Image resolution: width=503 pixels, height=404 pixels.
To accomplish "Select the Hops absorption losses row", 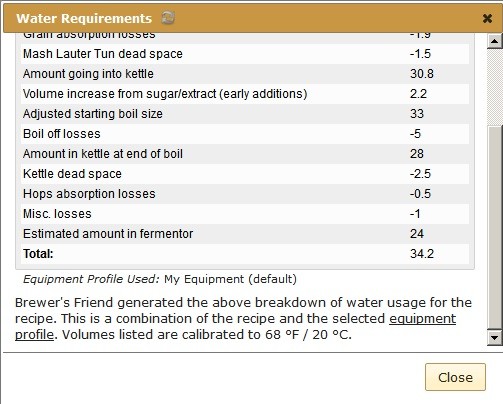I will (x=245, y=194).
